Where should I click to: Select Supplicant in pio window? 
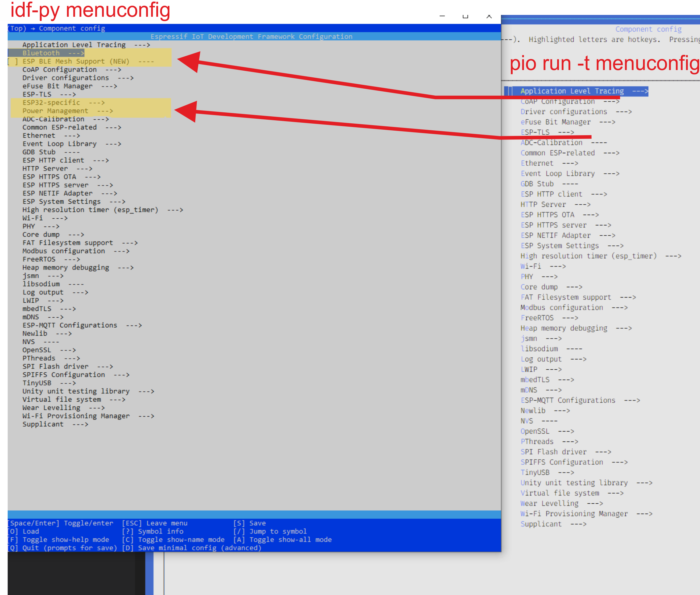click(553, 524)
